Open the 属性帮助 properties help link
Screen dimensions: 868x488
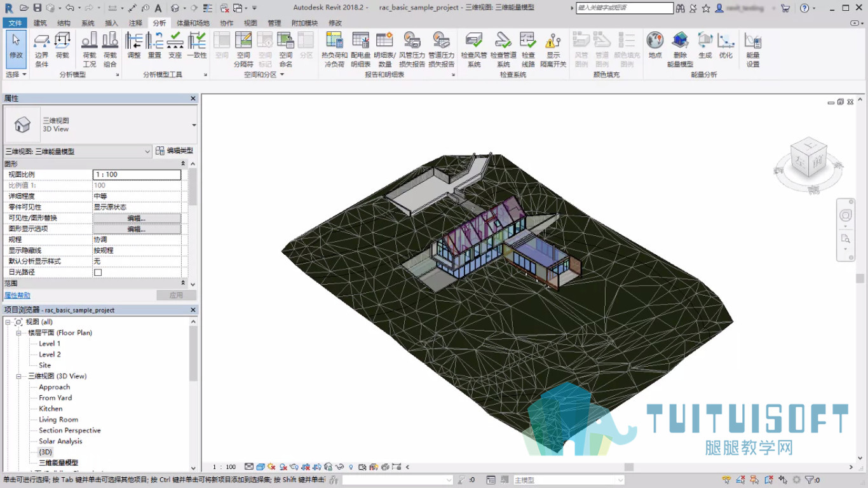click(18, 295)
